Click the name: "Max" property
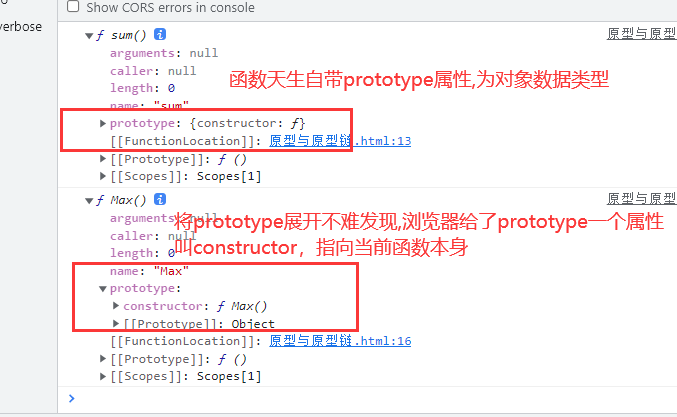The width and height of the screenshot is (677, 417). point(149,271)
